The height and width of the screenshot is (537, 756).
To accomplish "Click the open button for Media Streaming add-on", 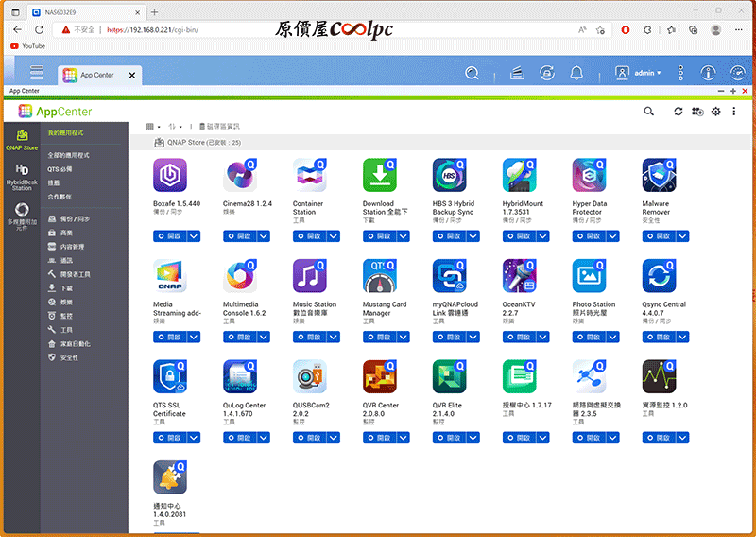I will coord(170,338).
